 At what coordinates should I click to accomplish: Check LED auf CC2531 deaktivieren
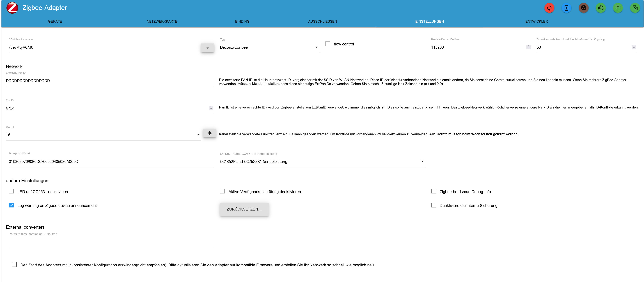(11, 191)
